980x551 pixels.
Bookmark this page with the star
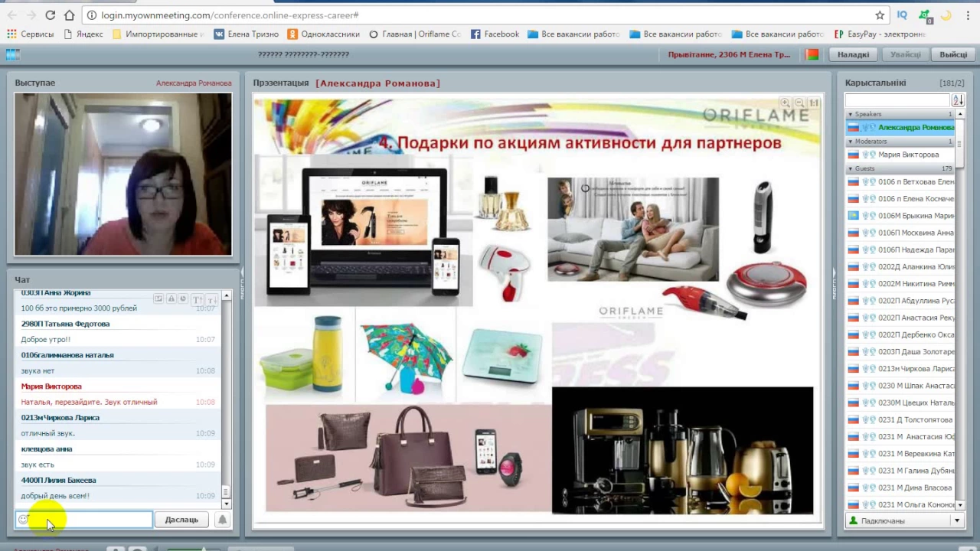880,15
